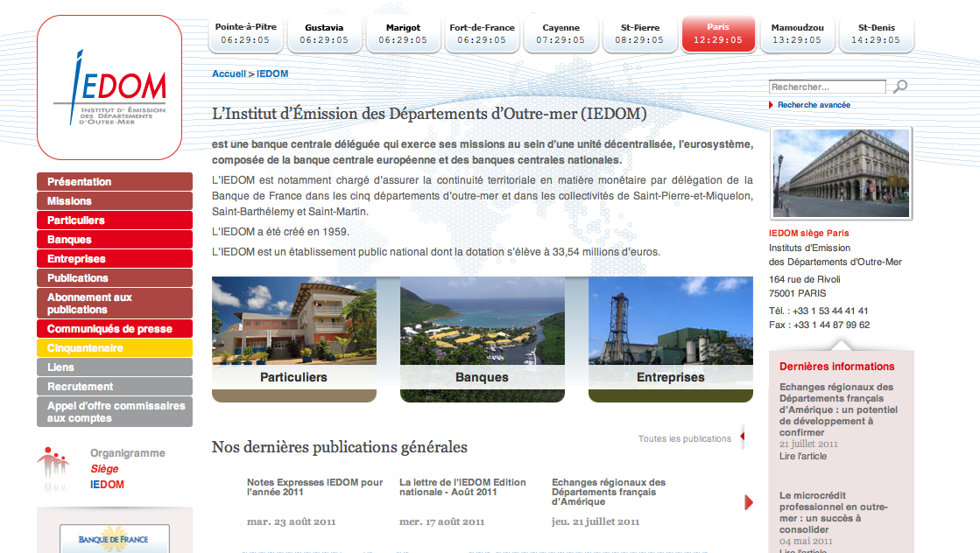Open Echanges régionaux publication dated 21 juillet 2011
The image size is (980, 553).
[609, 492]
